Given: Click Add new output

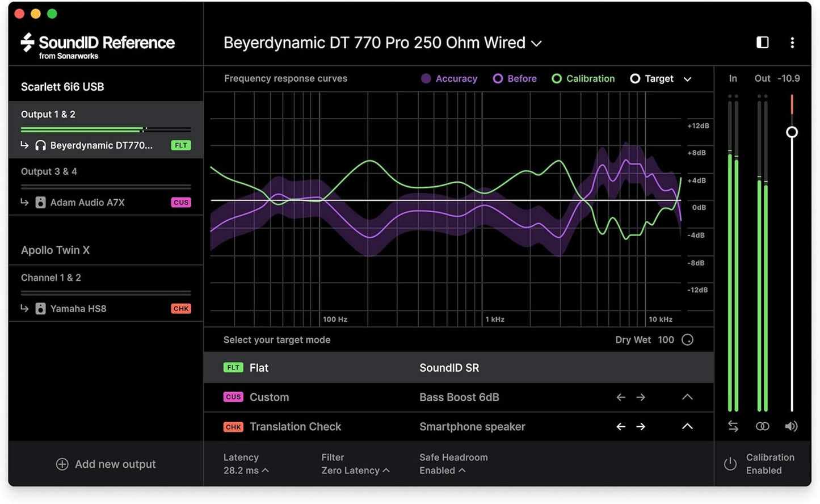Looking at the screenshot, I should click(x=106, y=464).
